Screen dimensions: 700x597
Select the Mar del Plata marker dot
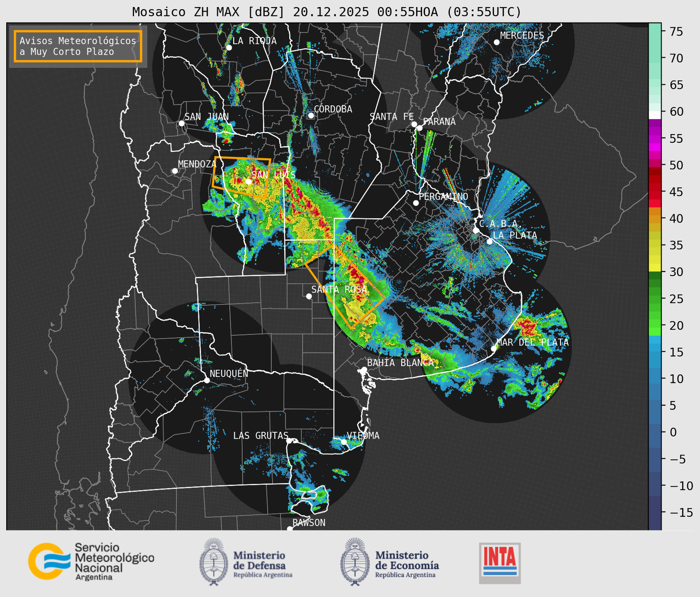(x=494, y=349)
